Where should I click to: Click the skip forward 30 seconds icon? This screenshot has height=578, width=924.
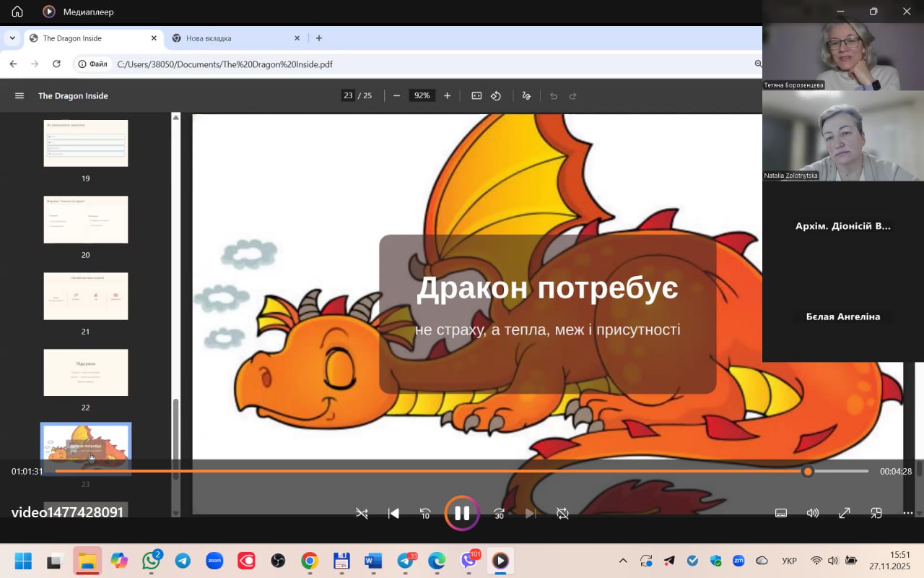[x=499, y=513]
